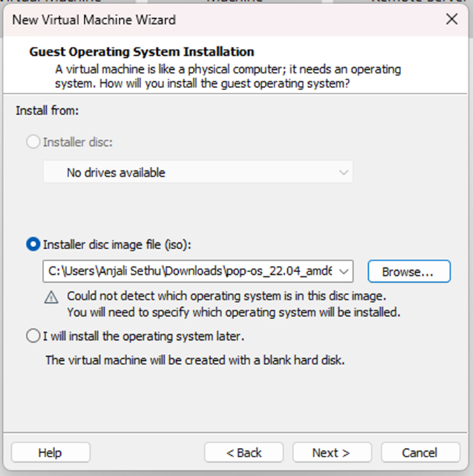This screenshot has width=473, height=476.
Task: Click the warning triangle icon
Action: 52,297
